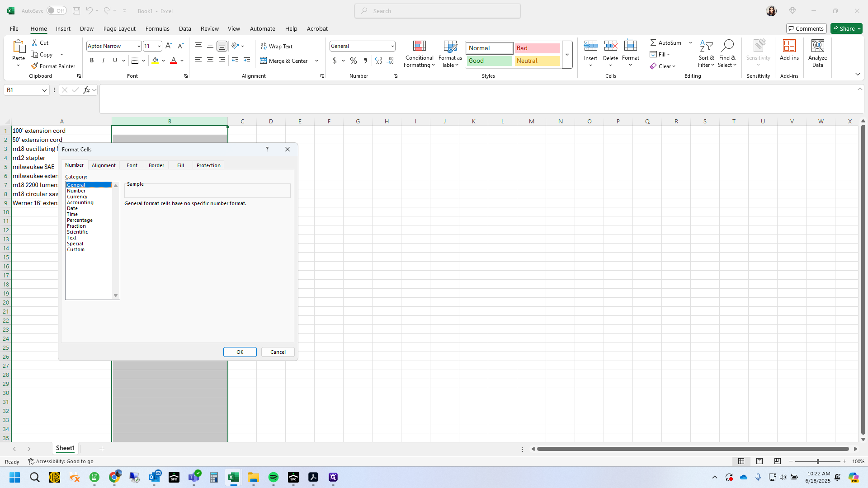Click the Center alignment icon

click(x=210, y=61)
